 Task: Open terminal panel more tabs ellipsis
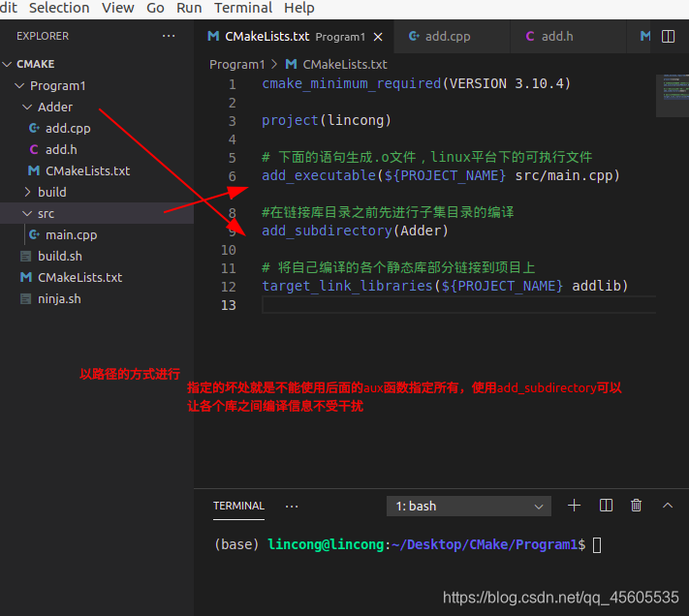(x=292, y=507)
